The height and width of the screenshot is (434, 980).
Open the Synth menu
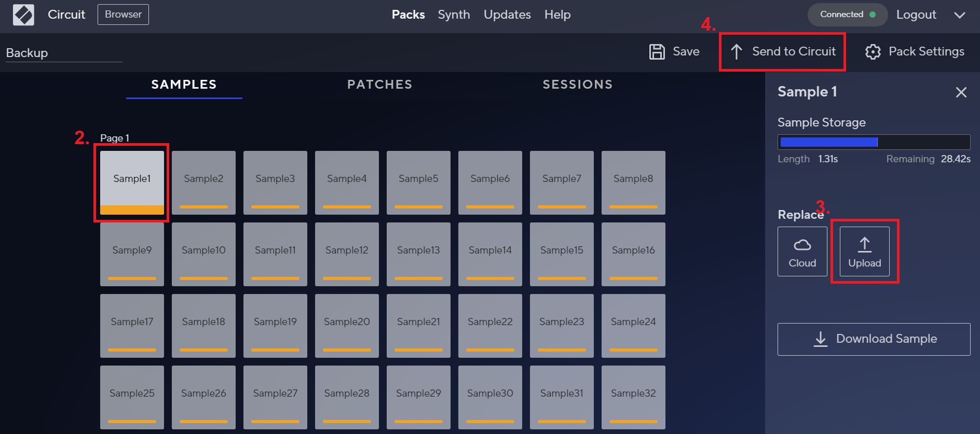point(454,15)
